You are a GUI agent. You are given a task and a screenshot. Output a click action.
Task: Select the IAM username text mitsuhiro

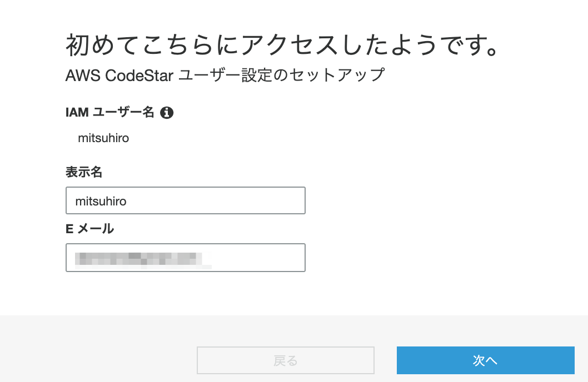tap(103, 138)
